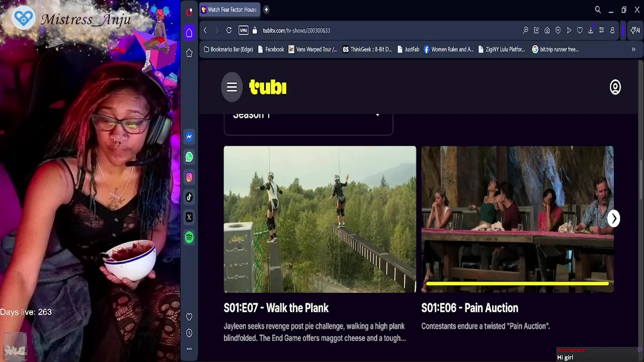Click the yellow progress bar on Pain Auction
644x362 pixels.
coord(517,284)
